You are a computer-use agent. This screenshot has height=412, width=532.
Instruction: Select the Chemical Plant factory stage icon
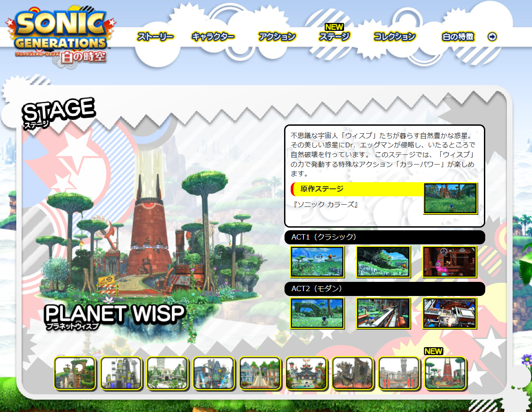tap(121, 373)
